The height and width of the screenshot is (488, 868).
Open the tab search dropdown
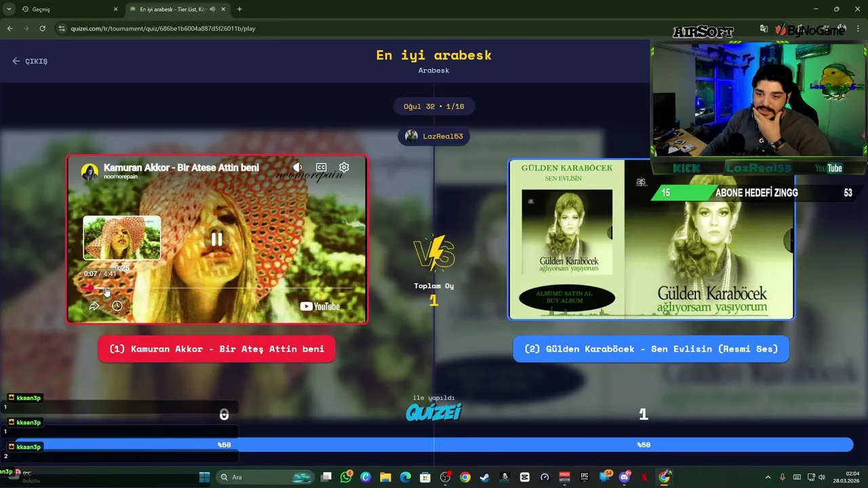click(9, 9)
